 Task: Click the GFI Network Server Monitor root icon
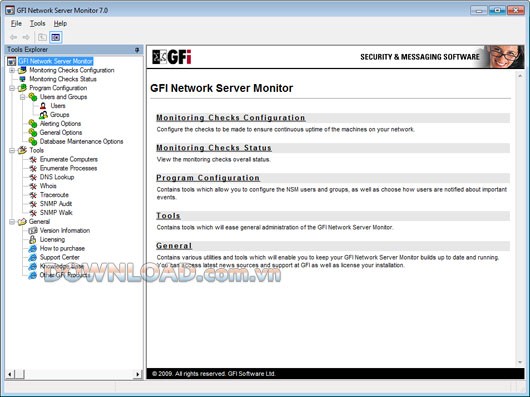tap(11, 61)
